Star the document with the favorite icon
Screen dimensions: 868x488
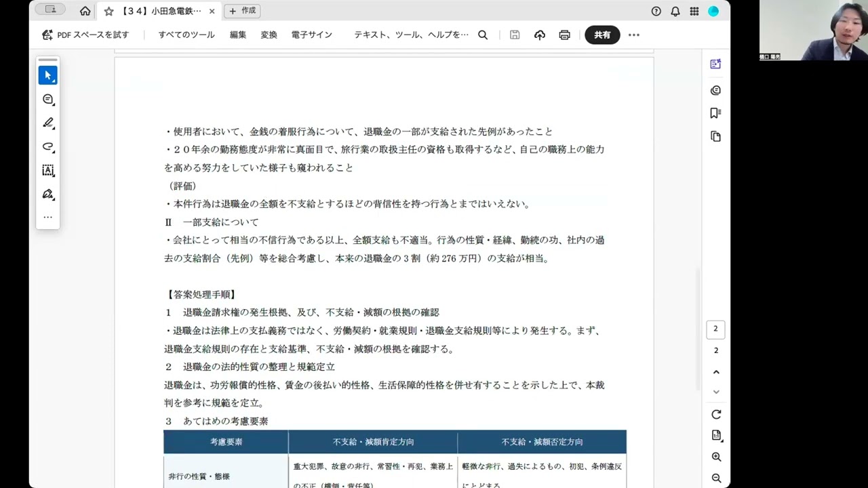tap(108, 11)
